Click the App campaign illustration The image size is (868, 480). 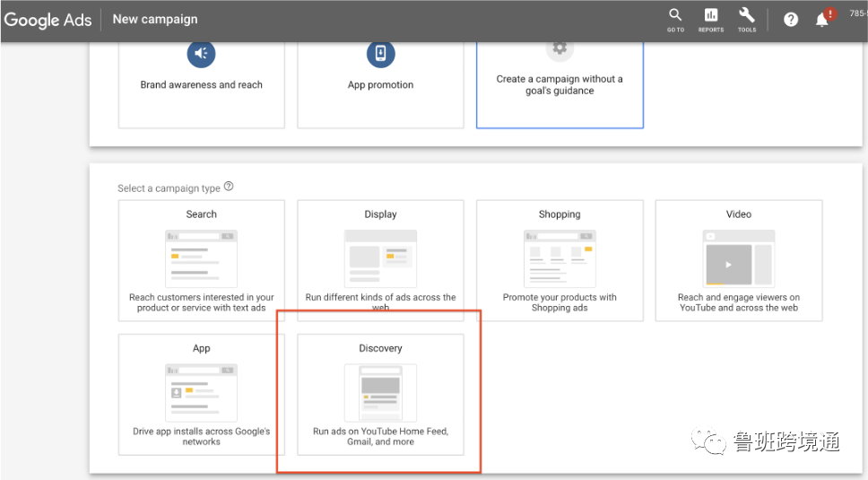[201, 393]
